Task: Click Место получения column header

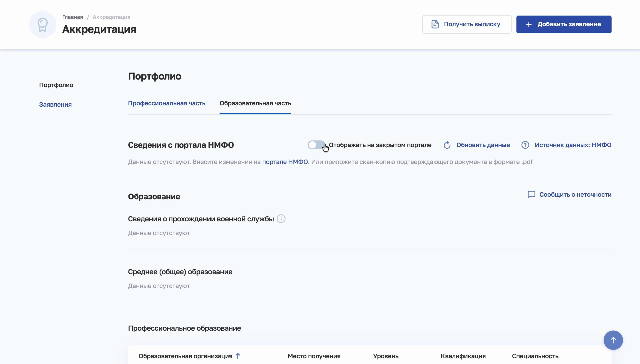Action: pyautogui.click(x=314, y=356)
